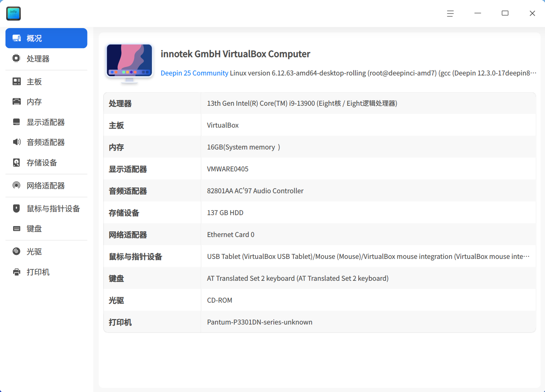Click the 内存 memory icon in sidebar
Image resolution: width=545 pixels, height=392 pixels.
16,102
